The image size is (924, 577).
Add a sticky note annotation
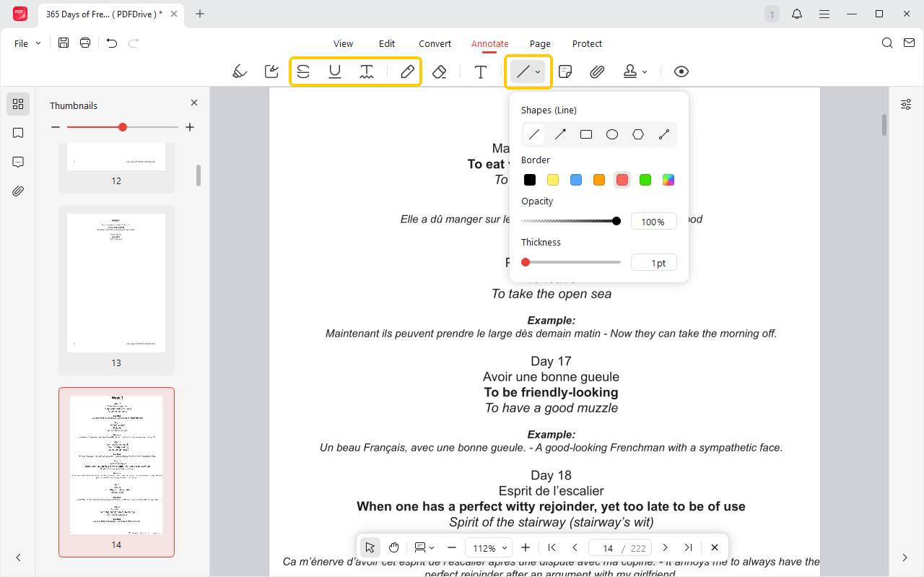pos(566,71)
